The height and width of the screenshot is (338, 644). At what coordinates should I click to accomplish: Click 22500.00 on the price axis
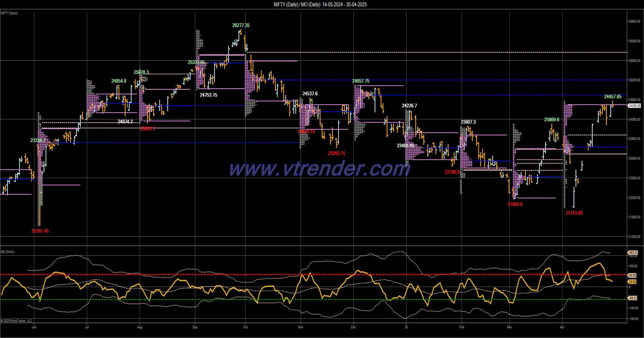[634, 178]
